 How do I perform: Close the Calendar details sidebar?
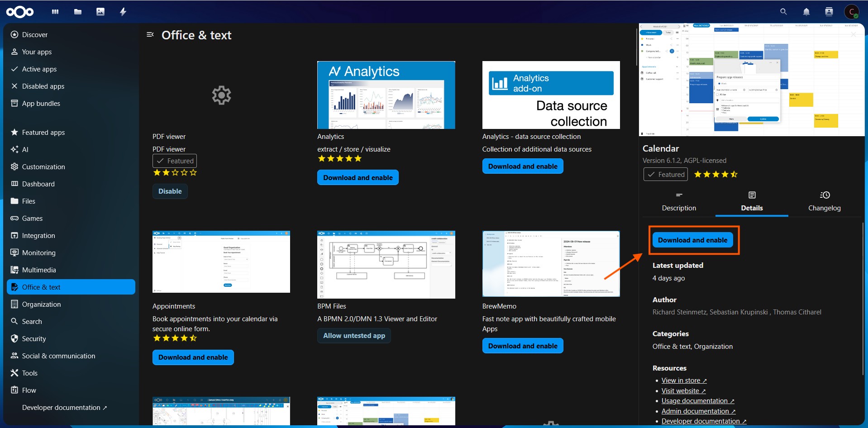point(853,34)
